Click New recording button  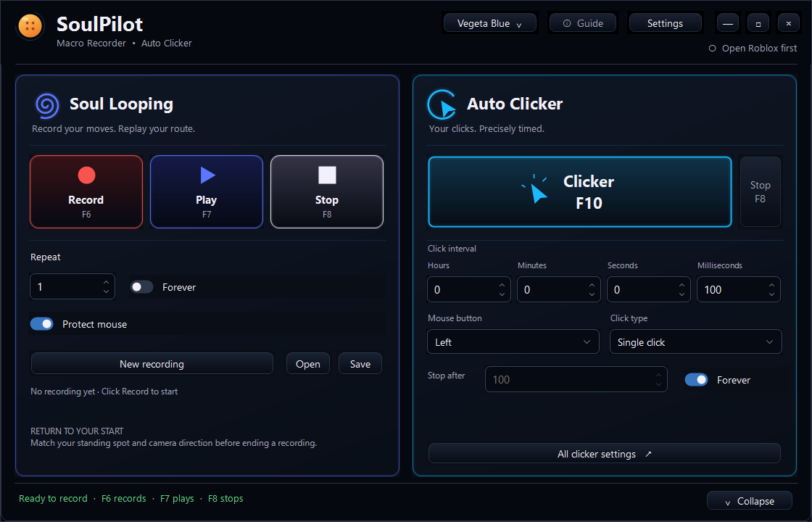152,363
